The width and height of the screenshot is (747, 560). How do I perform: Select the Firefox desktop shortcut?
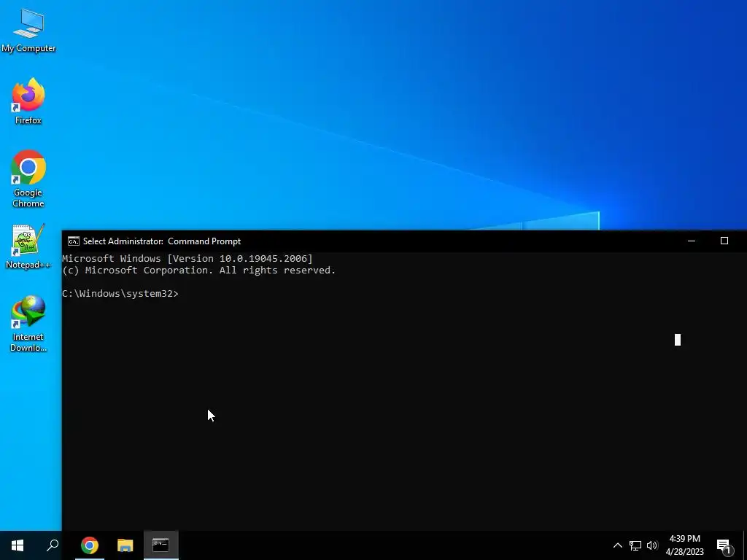(28, 101)
